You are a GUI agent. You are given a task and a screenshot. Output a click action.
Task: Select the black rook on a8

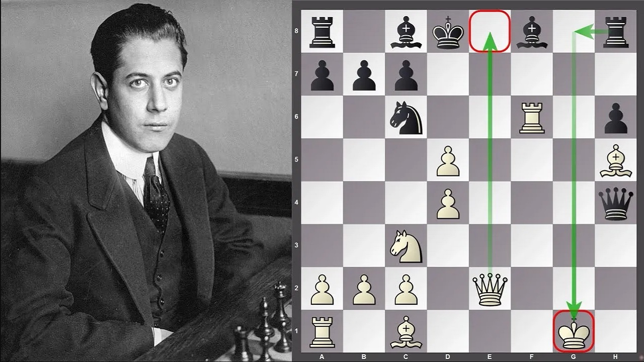coord(322,31)
